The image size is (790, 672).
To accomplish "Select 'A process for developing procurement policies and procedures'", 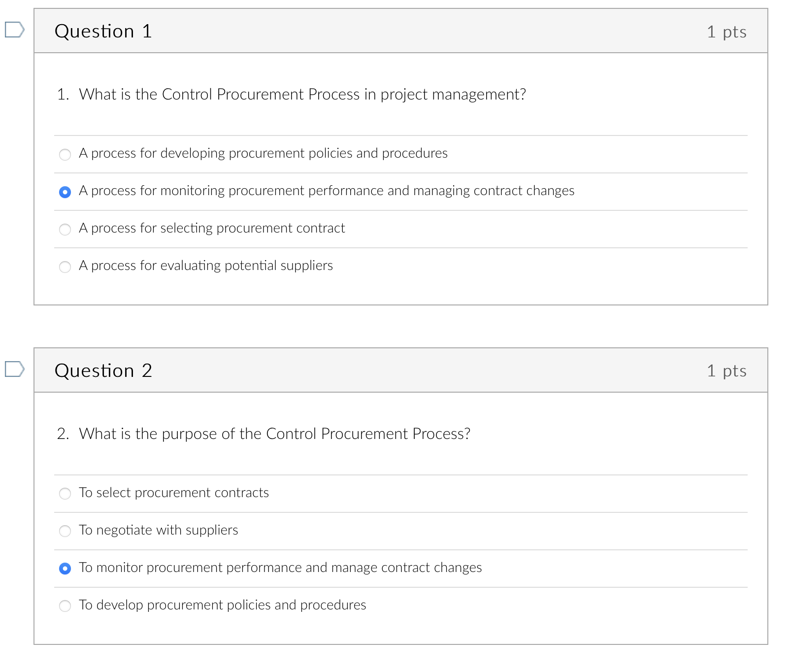I will pyautogui.click(x=65, y=154).
